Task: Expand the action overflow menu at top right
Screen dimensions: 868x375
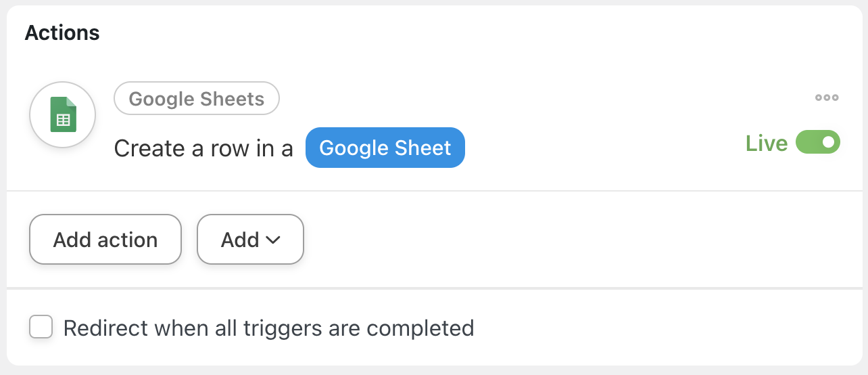Action: 827,97
